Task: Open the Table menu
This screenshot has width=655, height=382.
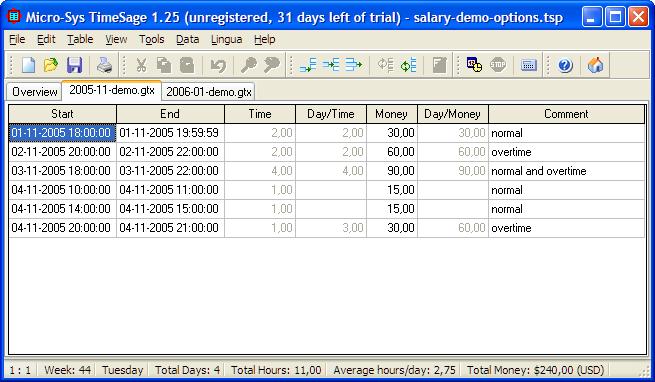Action: click(x=80, y=39)
